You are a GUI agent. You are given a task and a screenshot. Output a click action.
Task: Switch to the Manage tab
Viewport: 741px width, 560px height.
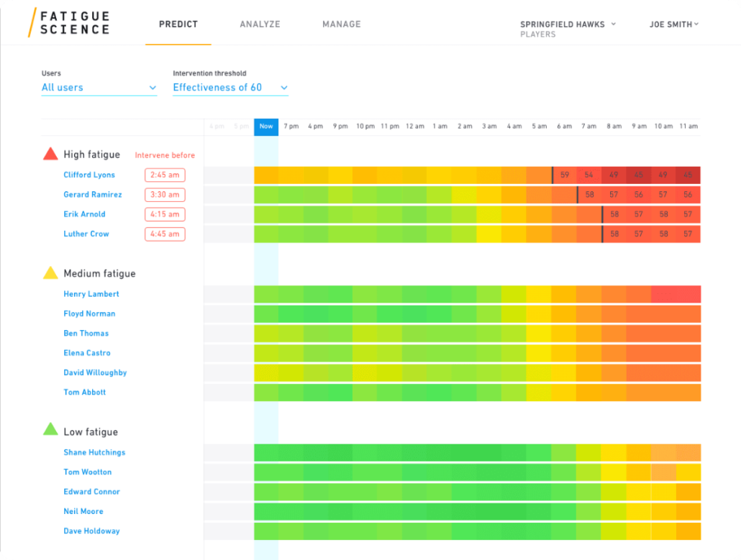coord(342,24)
